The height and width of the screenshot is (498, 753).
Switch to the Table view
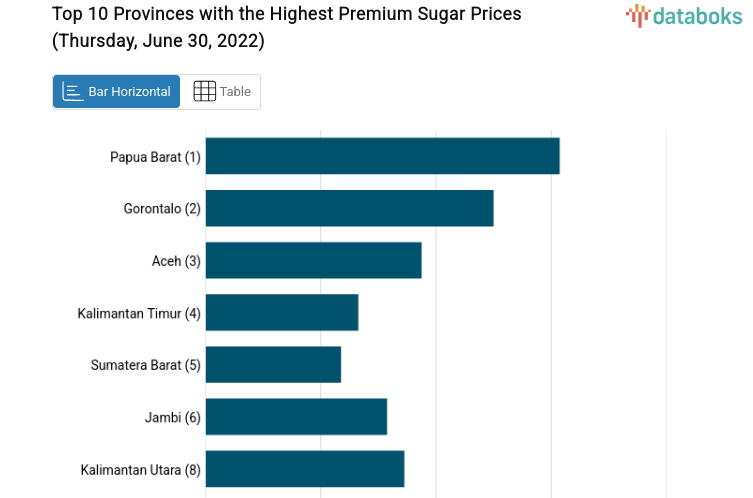221,92
